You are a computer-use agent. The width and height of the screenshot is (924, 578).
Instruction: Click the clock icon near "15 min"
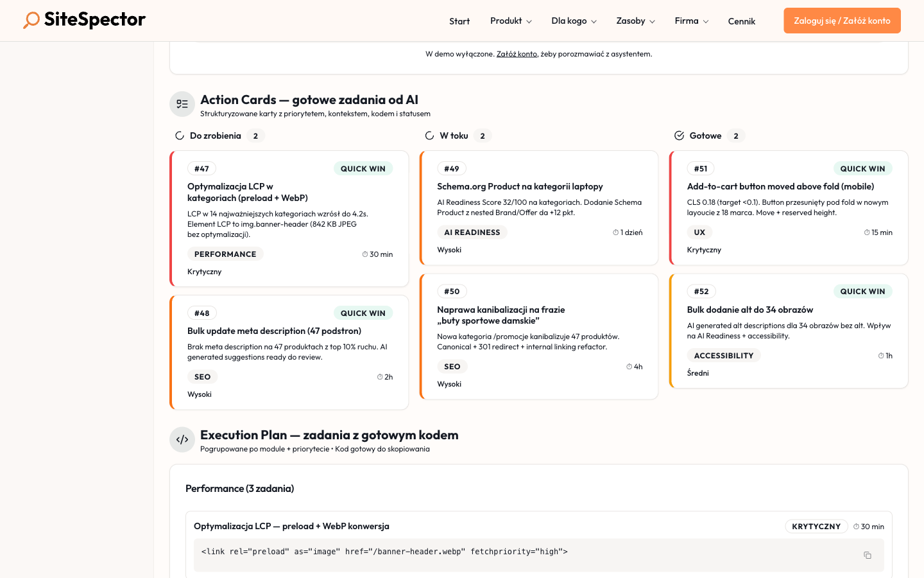pyautogui.click(x=867, y=232)
